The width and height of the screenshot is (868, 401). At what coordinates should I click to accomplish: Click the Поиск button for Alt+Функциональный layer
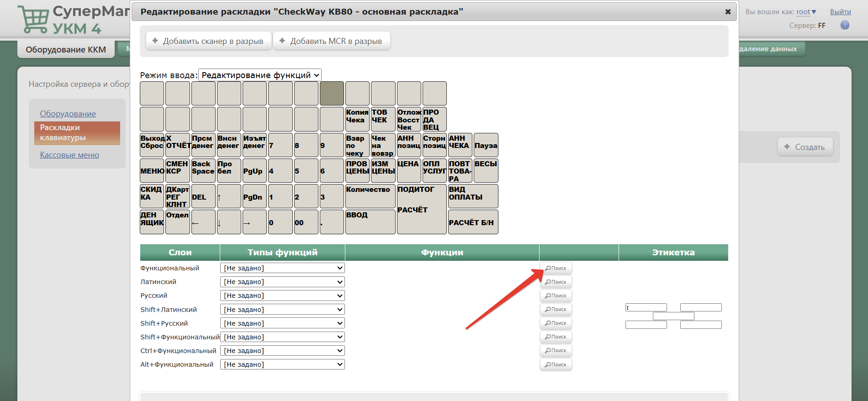pos(556,364)
